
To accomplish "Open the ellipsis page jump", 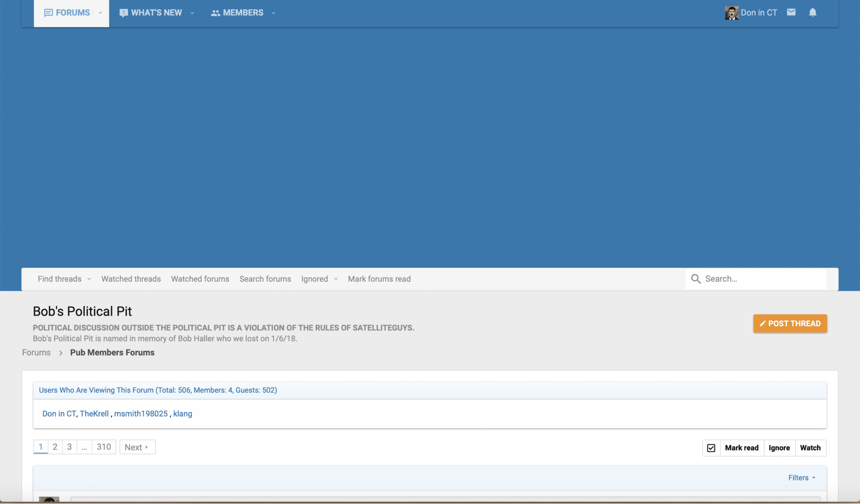I will (x=84, y=447).
